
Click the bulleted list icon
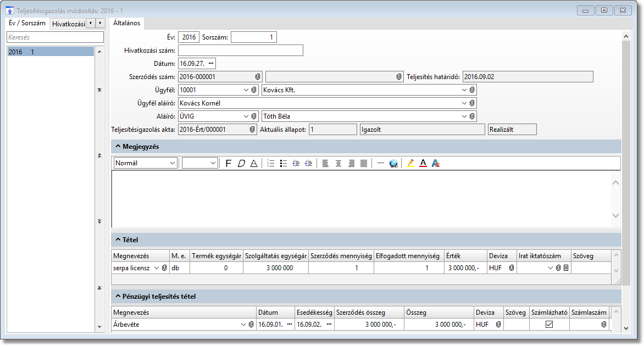(284, 164)
